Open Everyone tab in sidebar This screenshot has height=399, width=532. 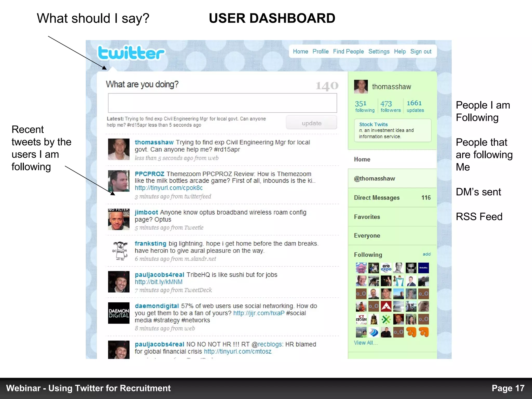pos(392,236)
